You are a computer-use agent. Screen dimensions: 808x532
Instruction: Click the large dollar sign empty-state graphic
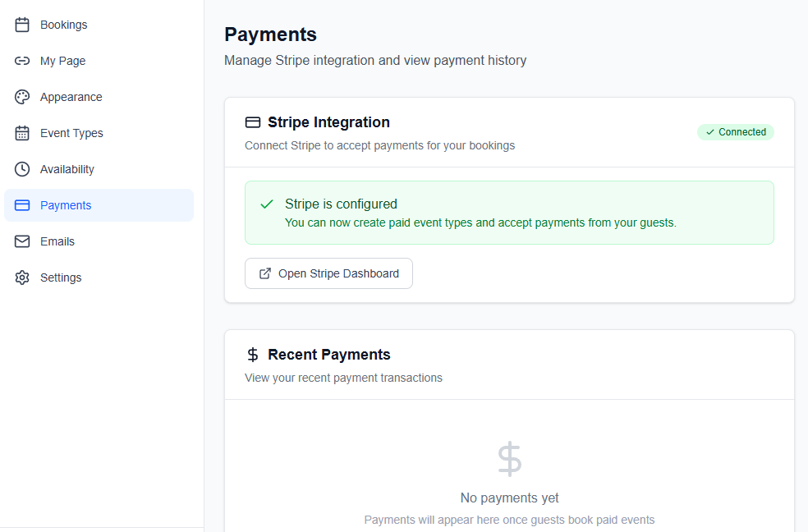coord(509,459)
